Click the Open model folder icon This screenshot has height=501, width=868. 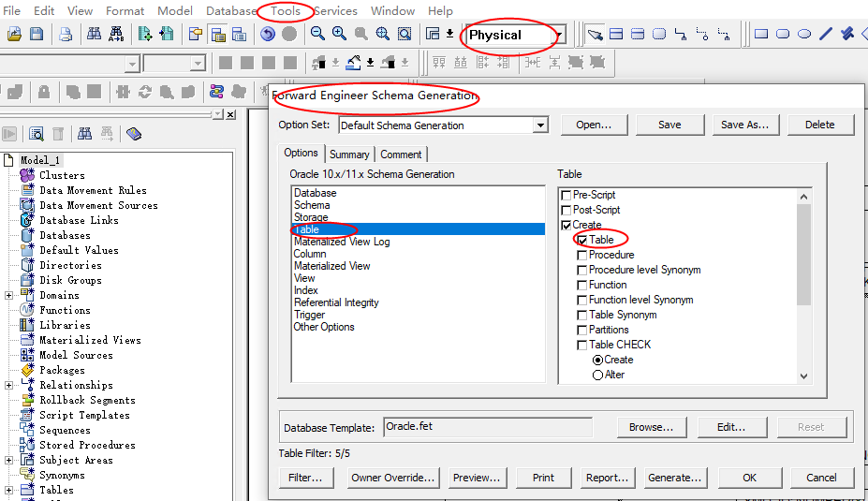(x=14, y=35)
